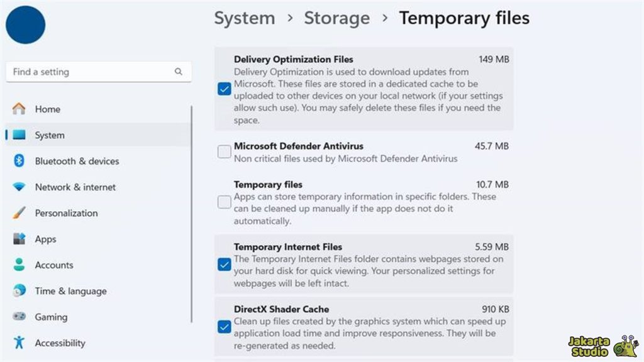The height and width of the screenshot is (362, 644).
Task: Check the Temporary files checkbox
Action: [x=225, y=202]
